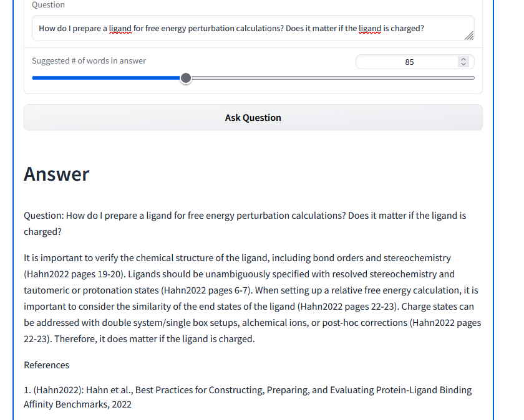This screenshot has height=420, width=524.
Task: Decrease word count with stepper down arrow
Action: (x=463, y=65)
